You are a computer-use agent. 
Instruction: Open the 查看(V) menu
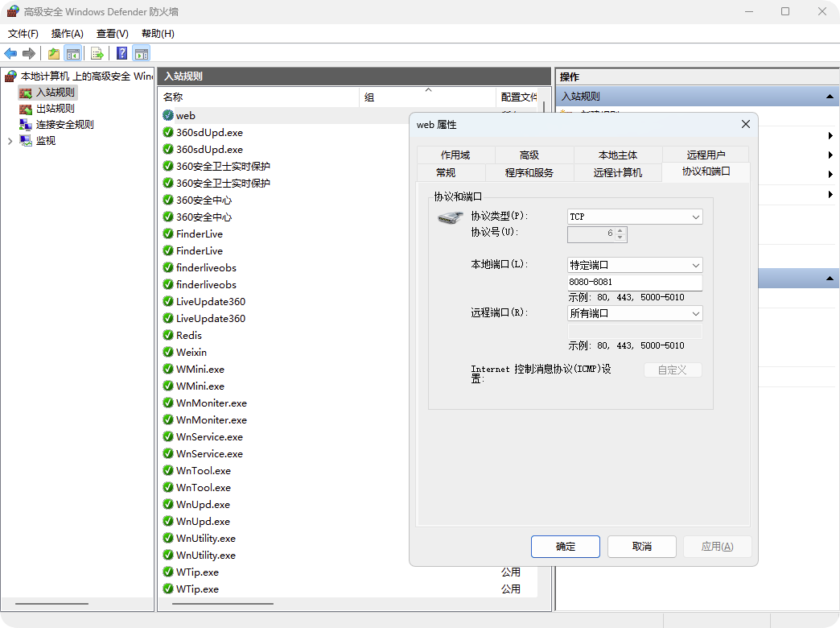pos(112,33)
